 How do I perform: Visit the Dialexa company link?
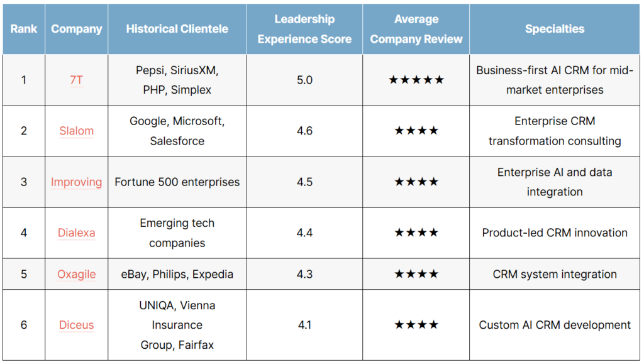point(76,233)
